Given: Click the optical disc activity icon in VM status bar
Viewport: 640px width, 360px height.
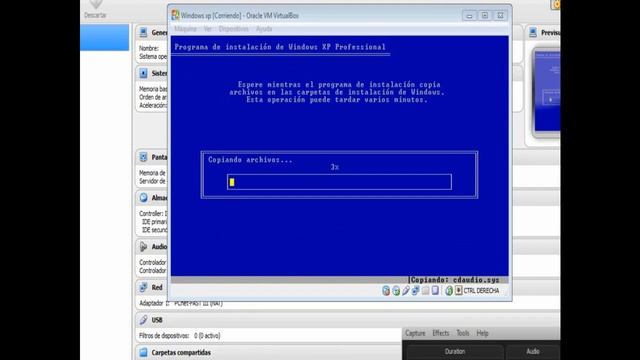Looking at the screenshot, I should [396, 291].
